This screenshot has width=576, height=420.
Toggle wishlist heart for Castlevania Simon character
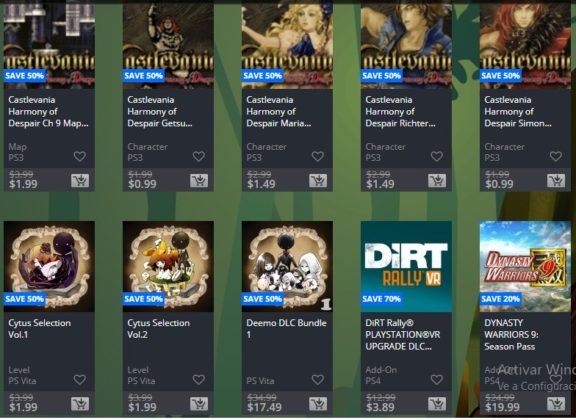556,157
